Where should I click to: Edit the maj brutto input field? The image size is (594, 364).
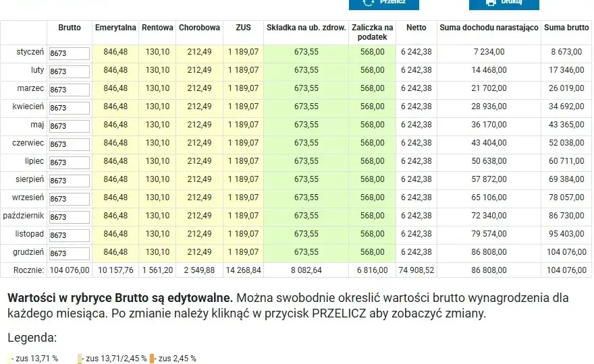coord(70,126)
